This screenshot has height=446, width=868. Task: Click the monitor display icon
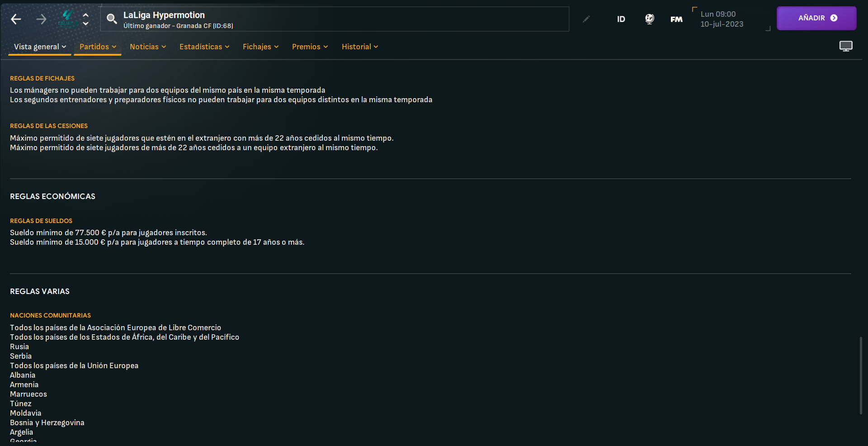(x=846, y=46)
